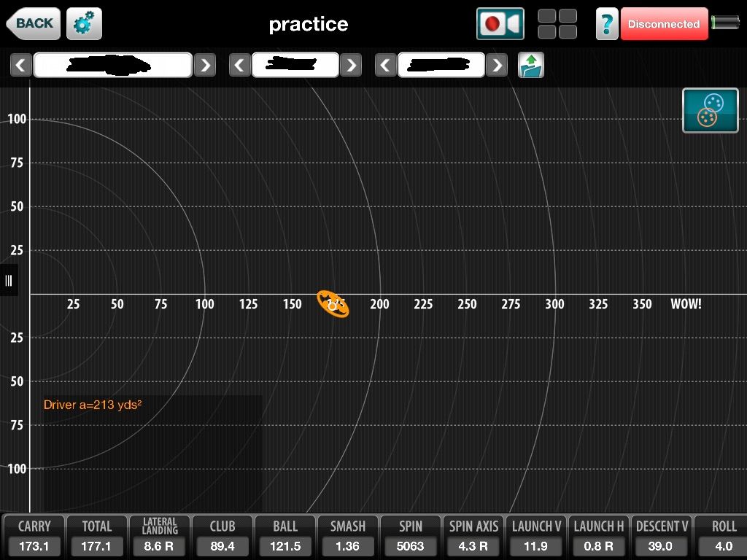The width and height of the screenshot is (747, 560).
Task: Check the battery level indicator
Action: coord(725,23)
